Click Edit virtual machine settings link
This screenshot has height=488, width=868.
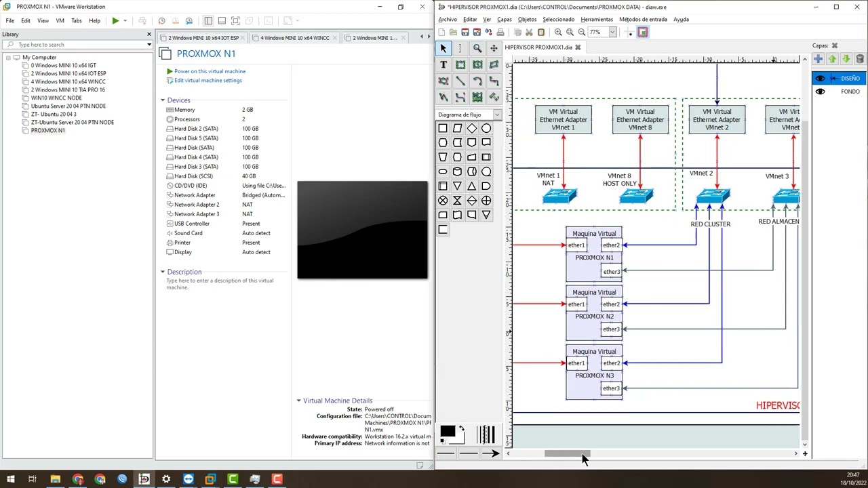[208, 81]
